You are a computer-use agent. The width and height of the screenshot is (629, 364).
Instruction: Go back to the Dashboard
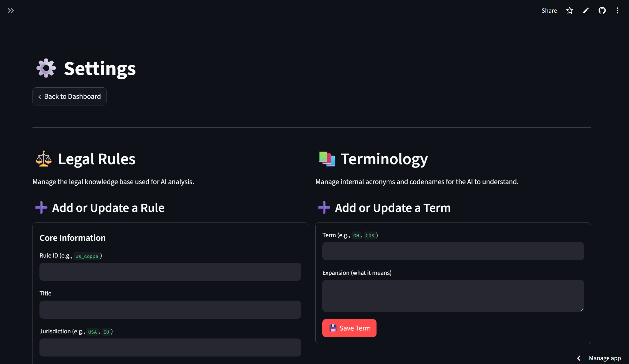[x=69, y=96]
